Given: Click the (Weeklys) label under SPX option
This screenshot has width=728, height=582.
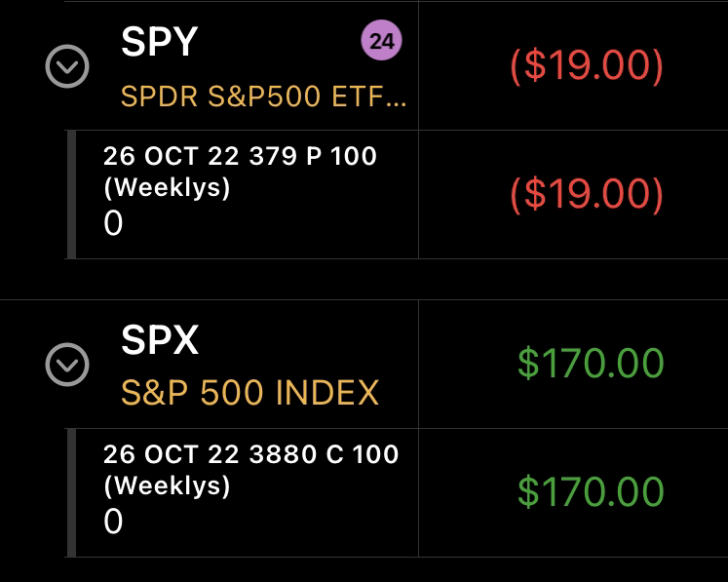Looking at the screenshot, I should click(168, 485).
